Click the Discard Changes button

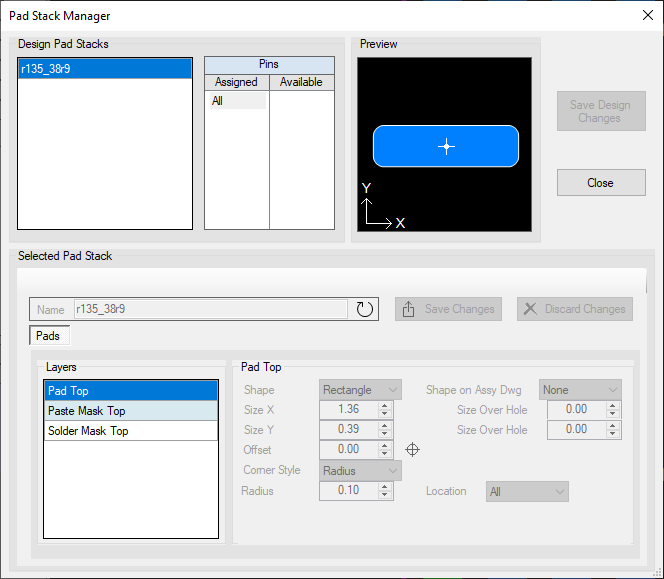[x=575, y=309]
